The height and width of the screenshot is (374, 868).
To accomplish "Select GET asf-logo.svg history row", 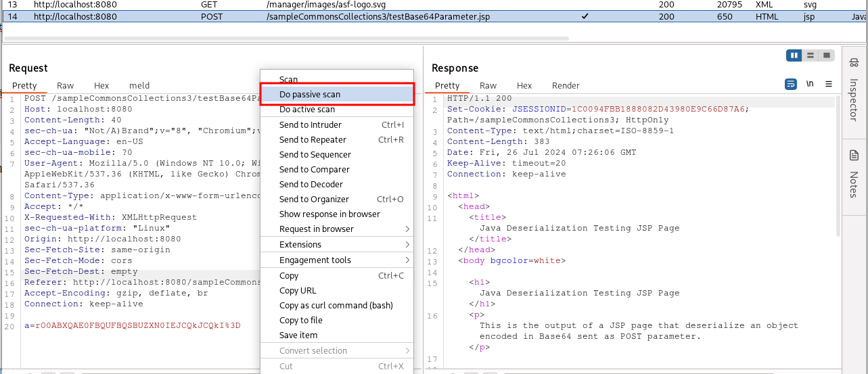I will point(284,5).
